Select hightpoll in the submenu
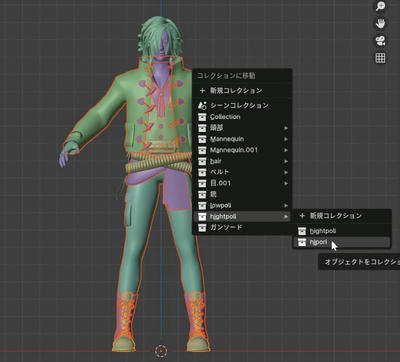This screenshot has width=400, height=362. [x=342, y=231]
